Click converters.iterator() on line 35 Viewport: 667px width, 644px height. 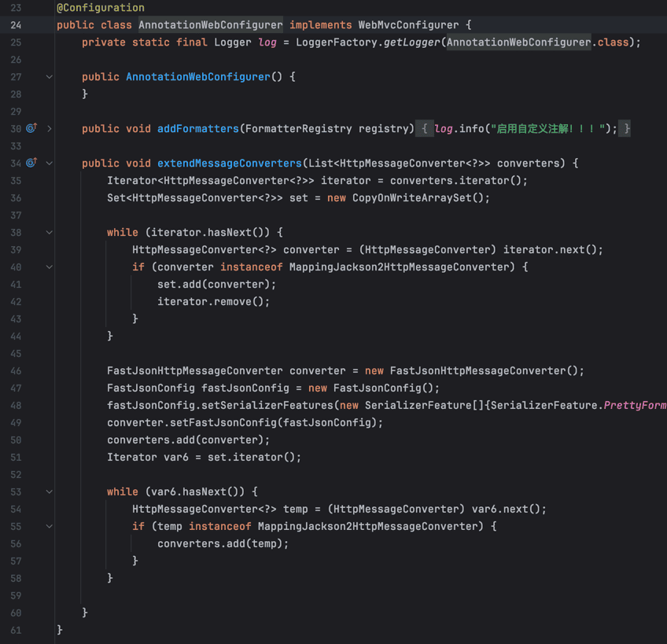pos(456,181)
